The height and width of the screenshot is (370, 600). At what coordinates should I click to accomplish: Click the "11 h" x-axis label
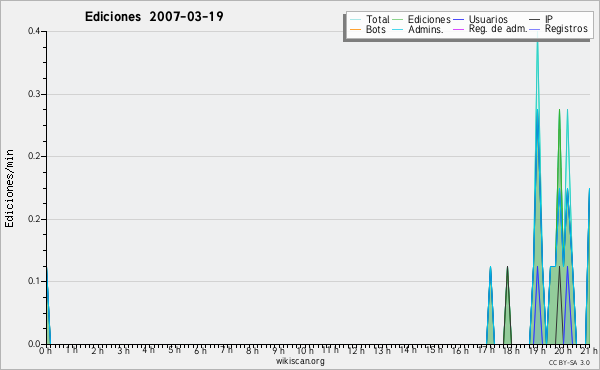[x=330, y=350]
